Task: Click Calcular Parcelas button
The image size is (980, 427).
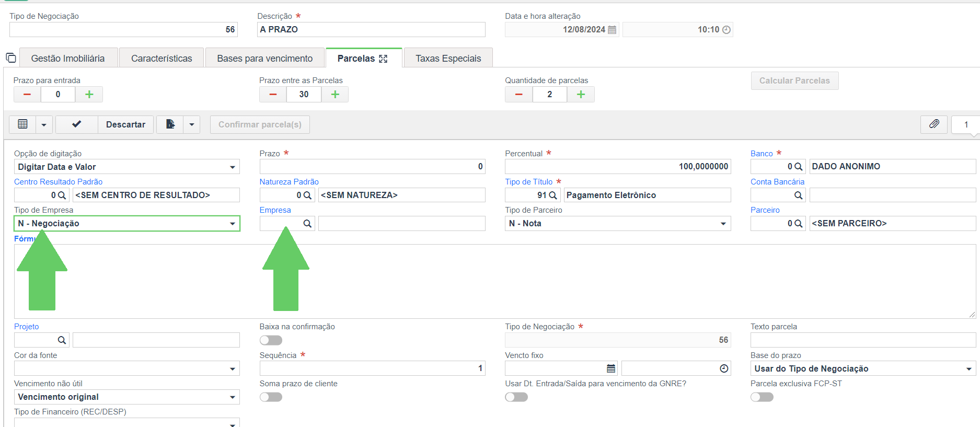Action: click(x=794, y=80)
